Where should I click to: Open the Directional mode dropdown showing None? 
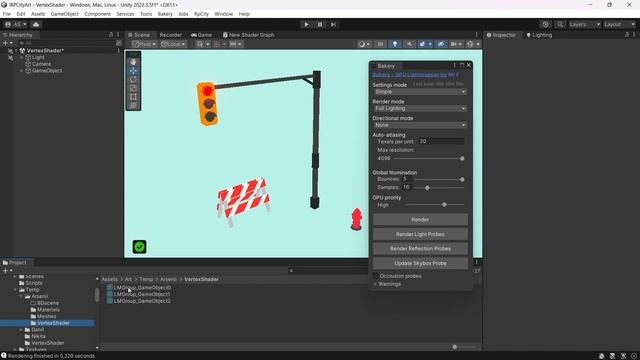tap(420, 125)
